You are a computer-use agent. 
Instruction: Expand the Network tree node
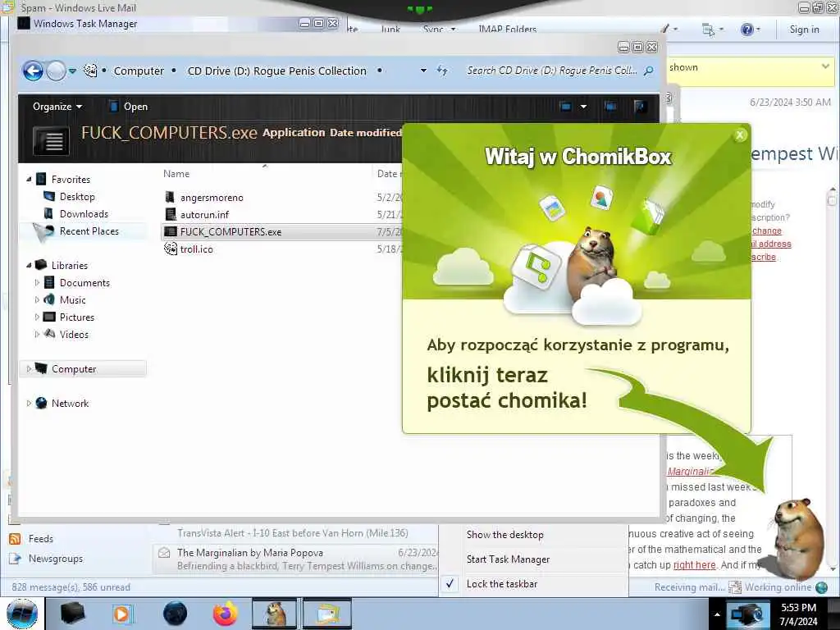29,403
